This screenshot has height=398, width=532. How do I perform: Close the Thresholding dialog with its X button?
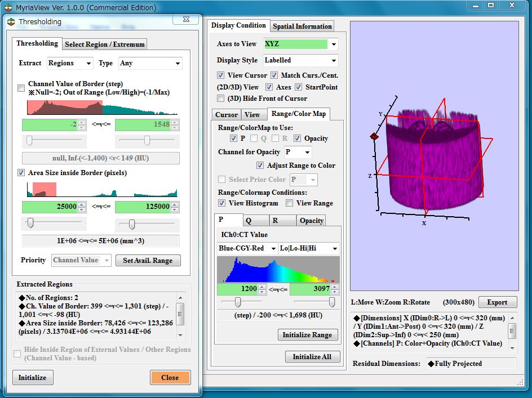[185, 20]
